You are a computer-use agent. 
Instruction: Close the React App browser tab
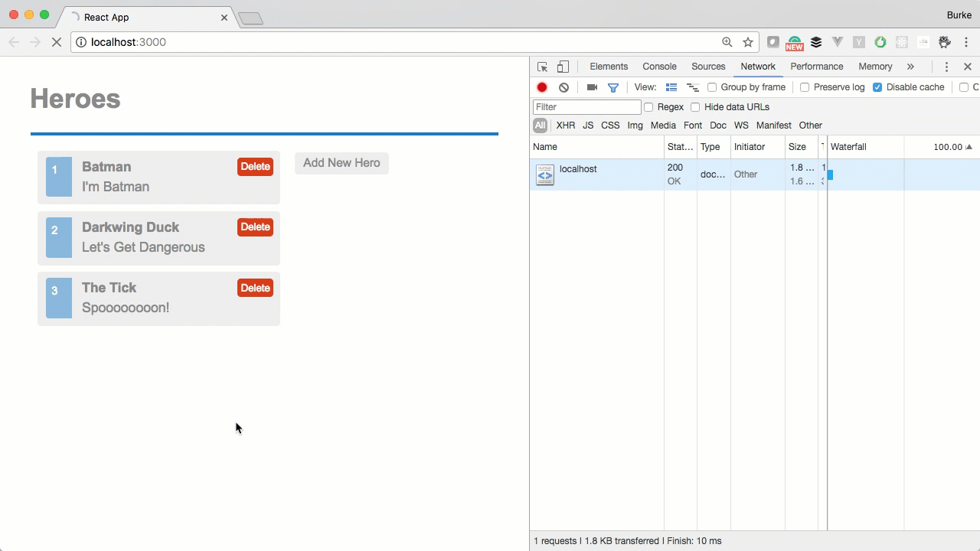pos(224,17)
